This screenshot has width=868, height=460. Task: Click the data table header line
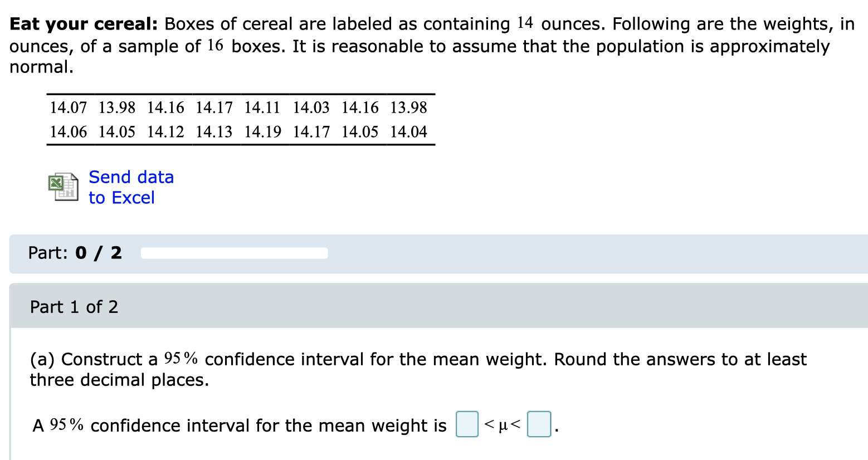[240, 94]
